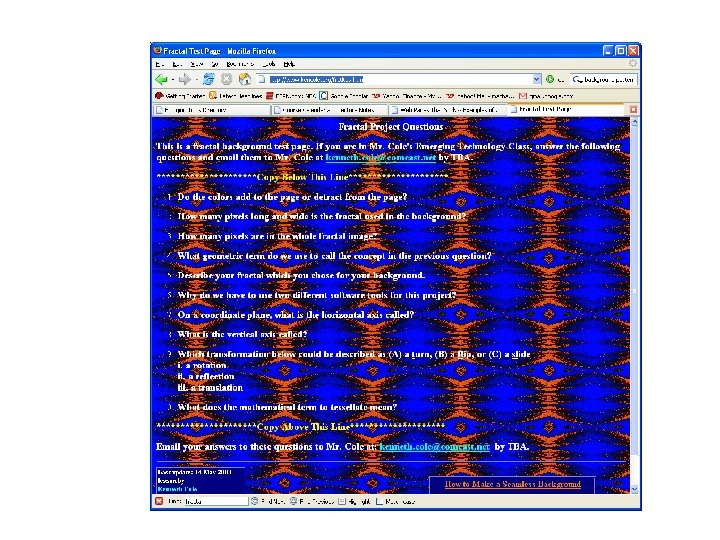Click the Find text input field

tap(216, 501)
